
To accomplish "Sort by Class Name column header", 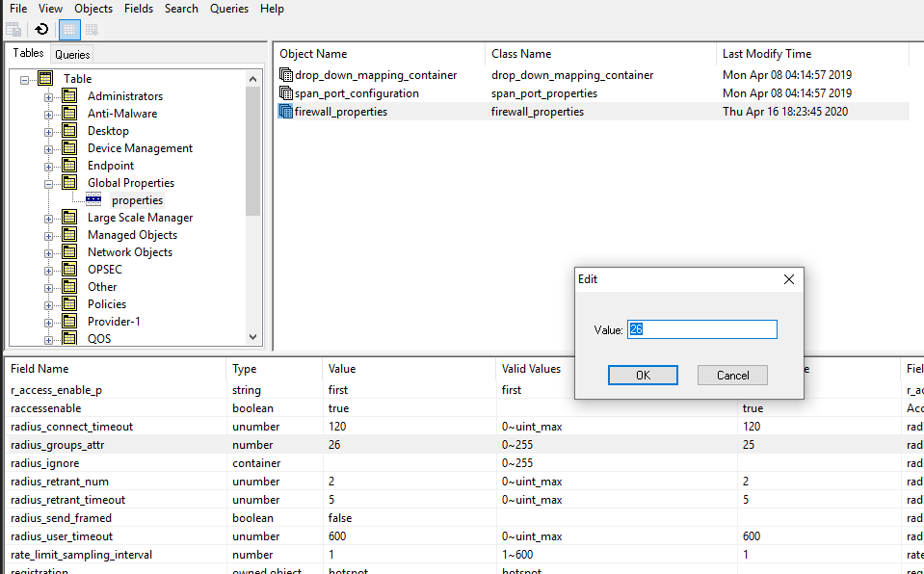I will point(600,54).
